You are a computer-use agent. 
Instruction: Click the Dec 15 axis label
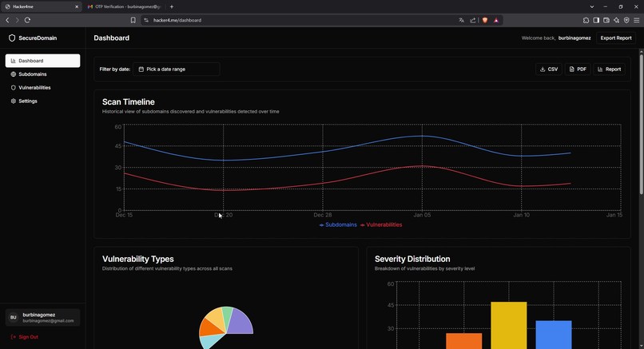(124, 215)
